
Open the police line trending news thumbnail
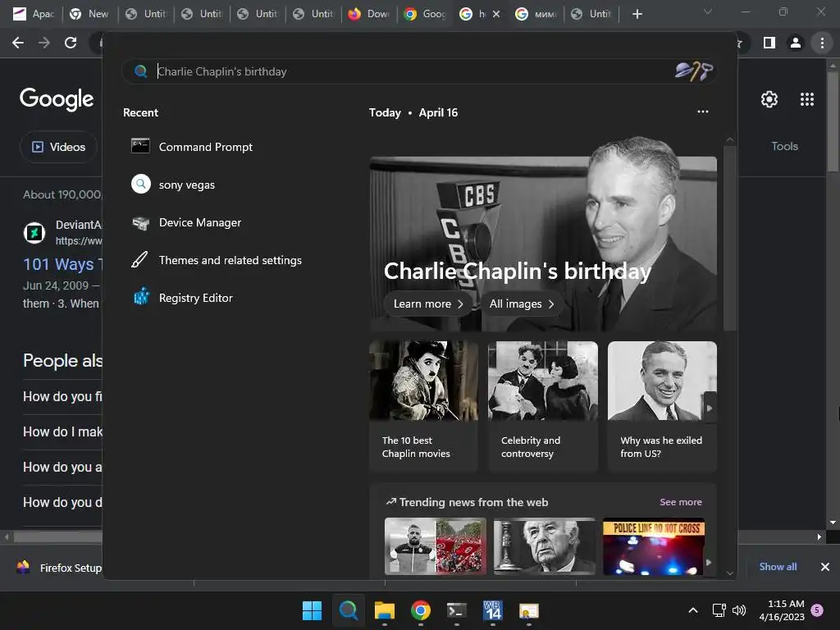coord(654,546)
